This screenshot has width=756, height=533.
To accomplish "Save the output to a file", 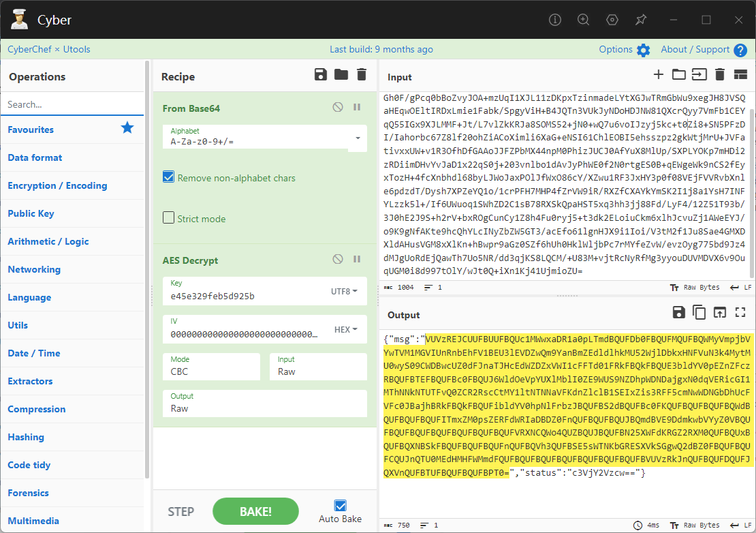I will [x=679, y=313].
